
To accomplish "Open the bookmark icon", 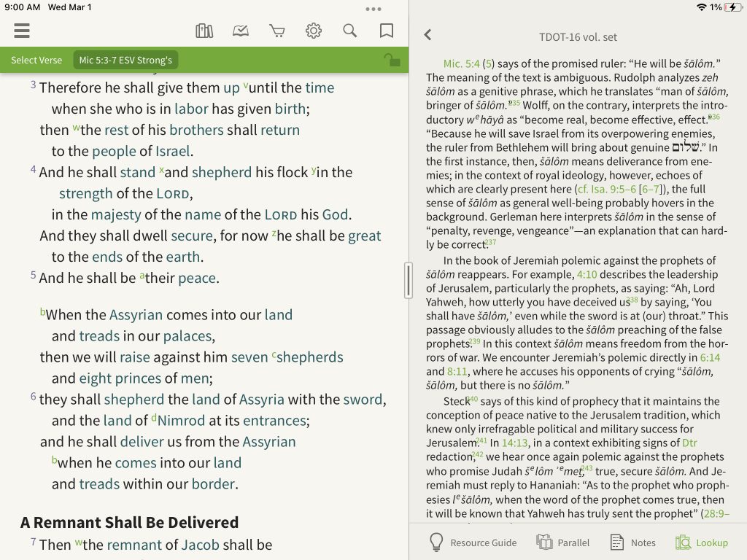I will pyautogui.click(x=387, y=31).
